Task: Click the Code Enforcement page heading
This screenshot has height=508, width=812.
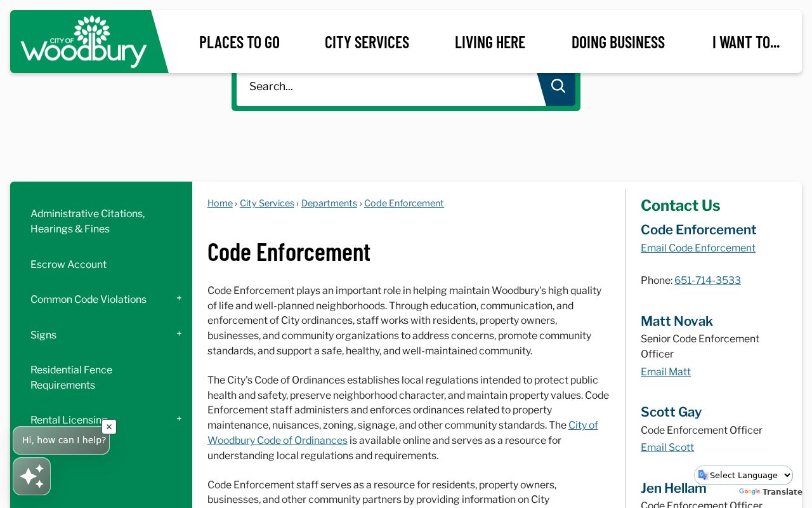Action: coord(289,252)
